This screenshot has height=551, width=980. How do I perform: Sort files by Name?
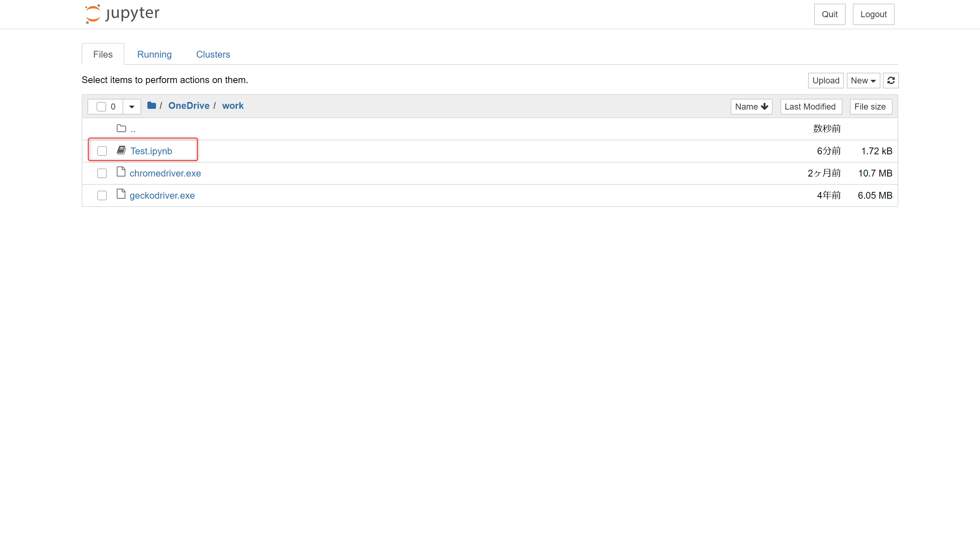tap(751, 107)
